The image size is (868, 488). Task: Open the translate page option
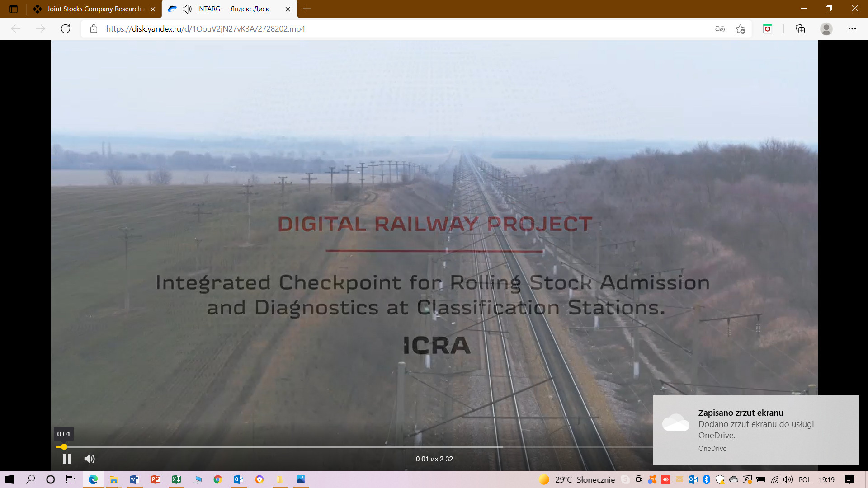coord(720,29)
